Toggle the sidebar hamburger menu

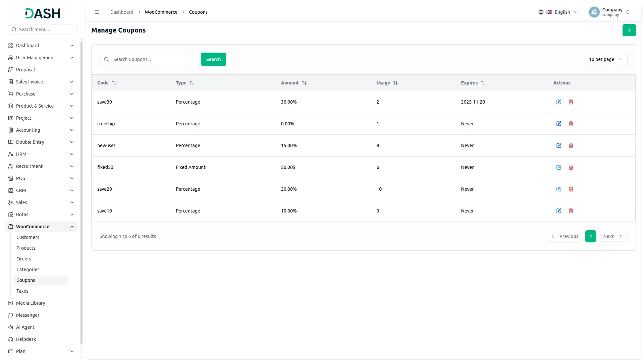(97, 12)
